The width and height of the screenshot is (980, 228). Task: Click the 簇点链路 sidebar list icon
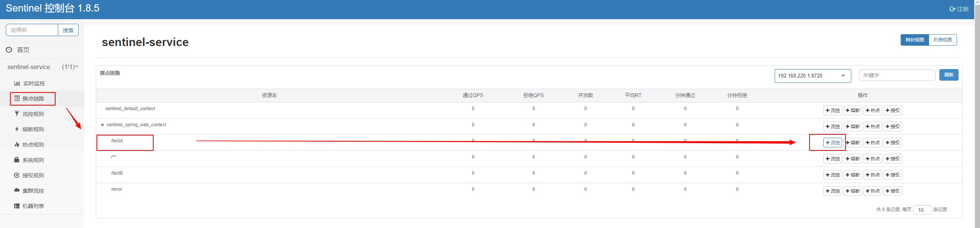point(17,99)
